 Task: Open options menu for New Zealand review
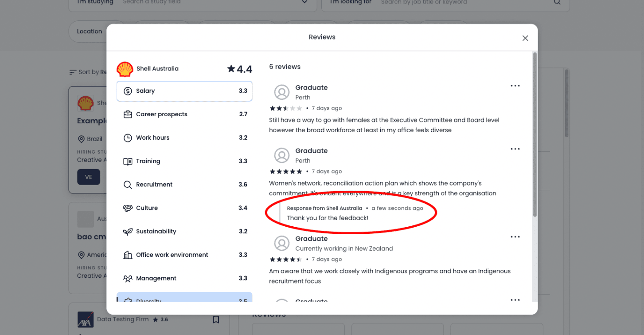[x=515, y=237]
